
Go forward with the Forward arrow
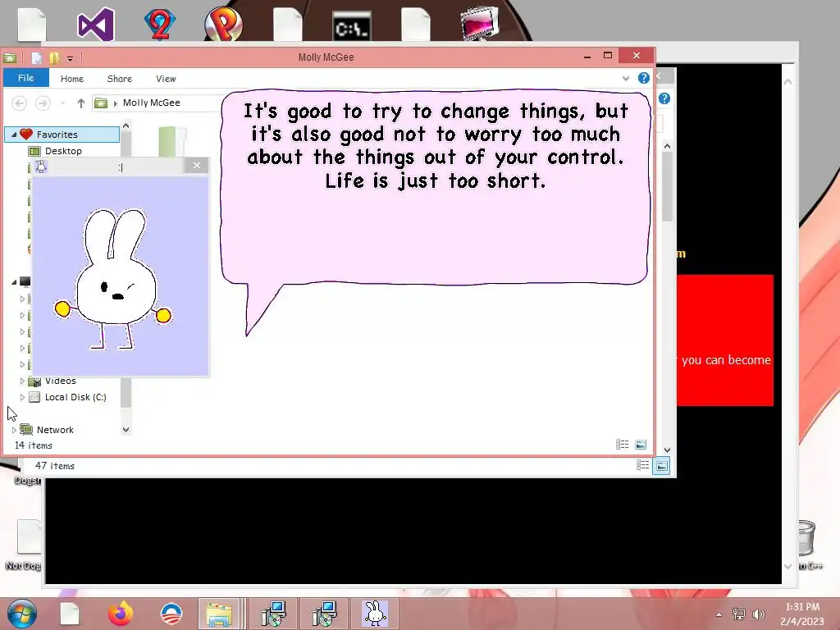pos(43,103)
